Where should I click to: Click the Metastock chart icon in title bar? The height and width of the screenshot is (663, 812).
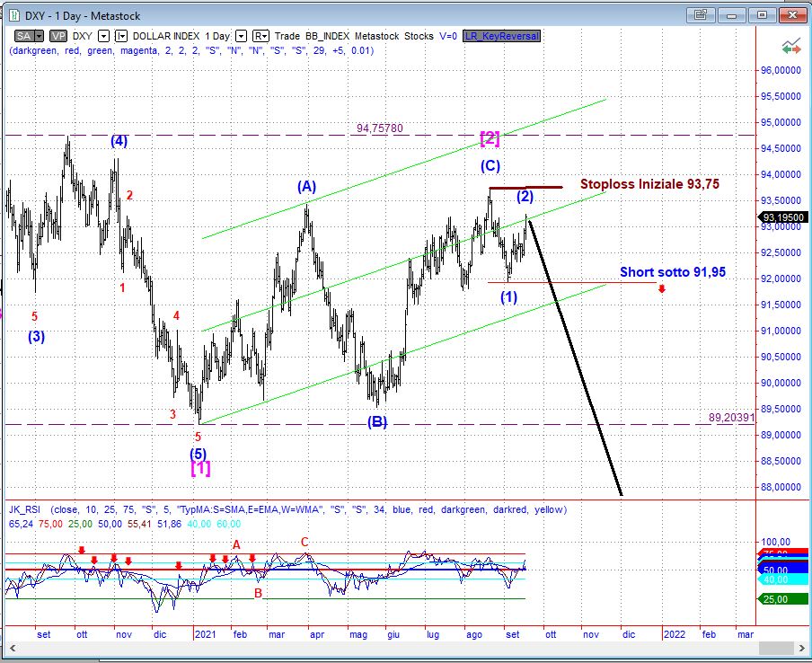(x=13, y=14)
